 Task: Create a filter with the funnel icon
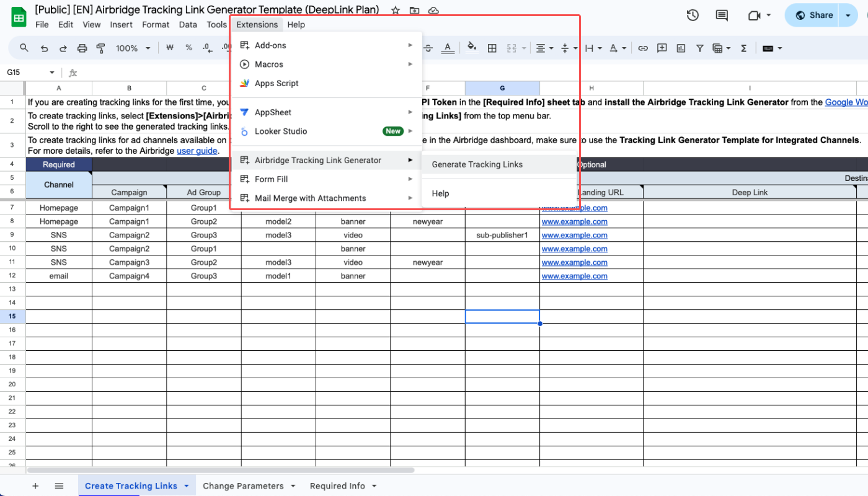click(700, 48)
